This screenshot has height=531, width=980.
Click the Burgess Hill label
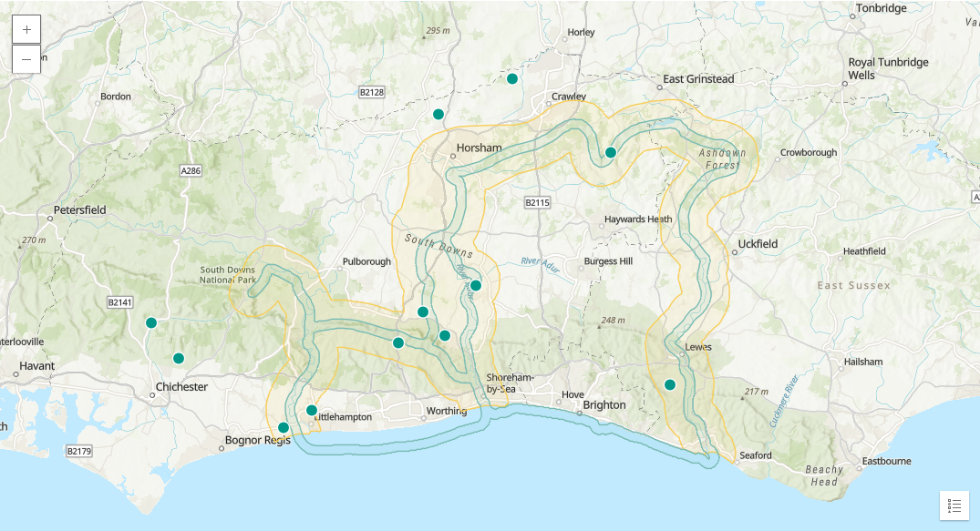click(x=608, y=261)
